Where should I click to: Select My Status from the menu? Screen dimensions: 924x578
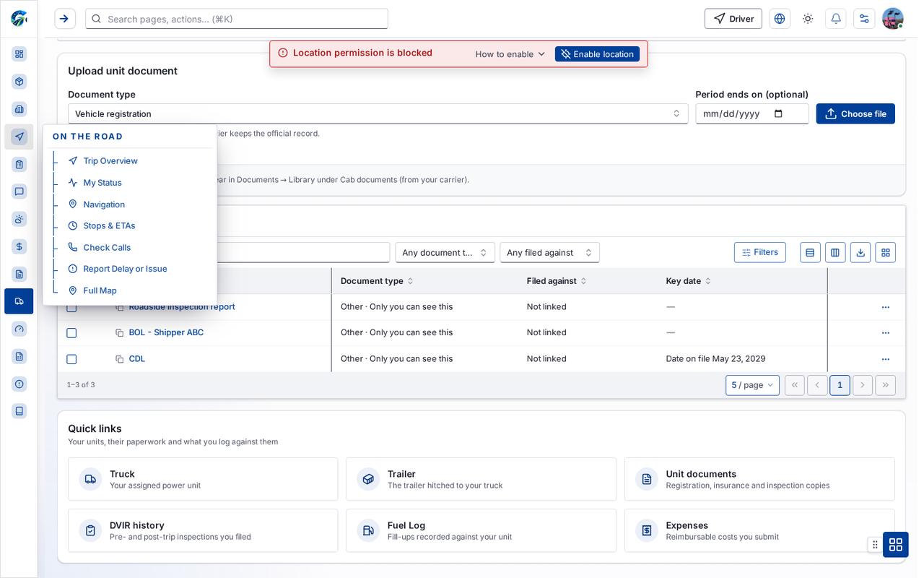(103, 183)
